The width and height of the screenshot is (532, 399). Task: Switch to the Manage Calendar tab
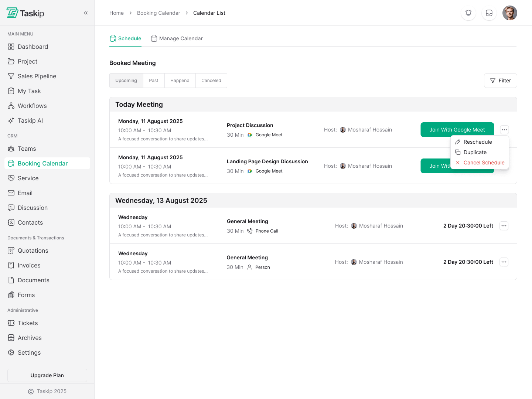tap(177, 38)
